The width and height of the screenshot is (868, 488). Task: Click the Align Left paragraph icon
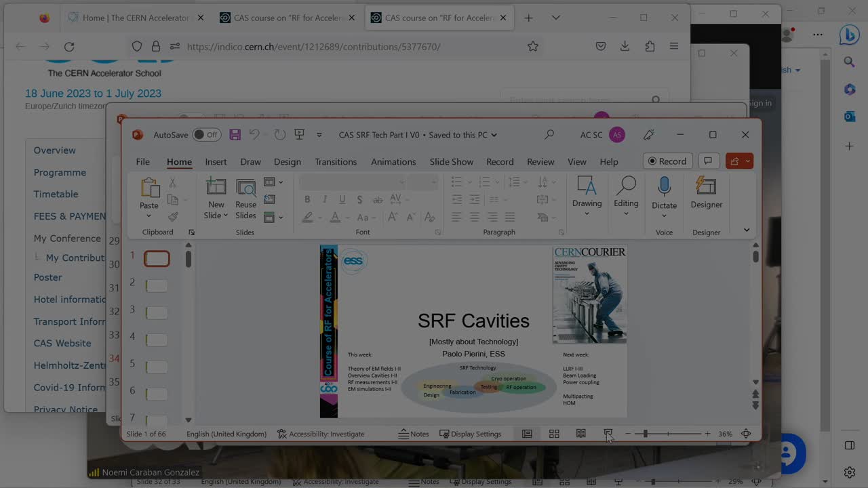click(x=457, y=217)
